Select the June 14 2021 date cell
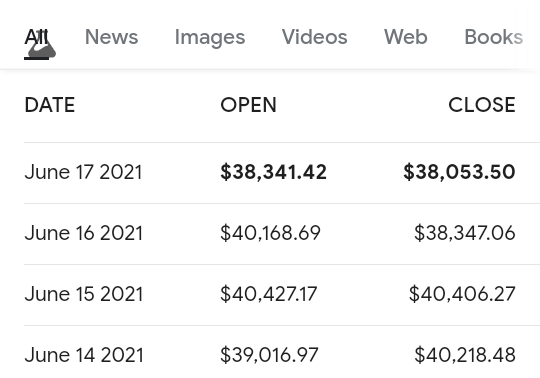This screenshot has width=540, height=378. (84, 355)
